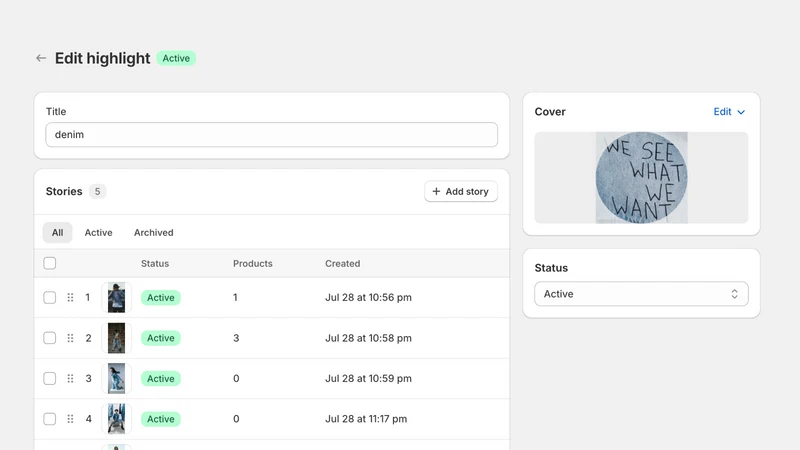Click the products count 3 for story 2
Image resolution: width=800 pixels, height=450 pixels.
[236, 338]
